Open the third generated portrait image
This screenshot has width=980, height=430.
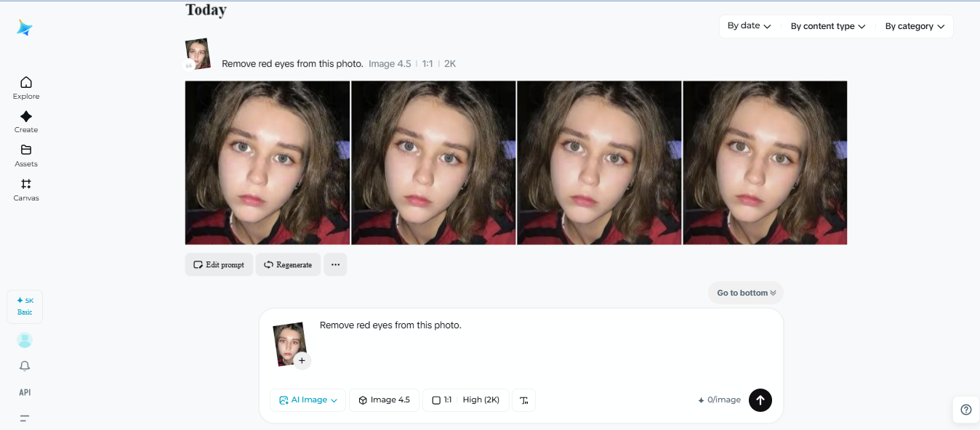point(599,163)
